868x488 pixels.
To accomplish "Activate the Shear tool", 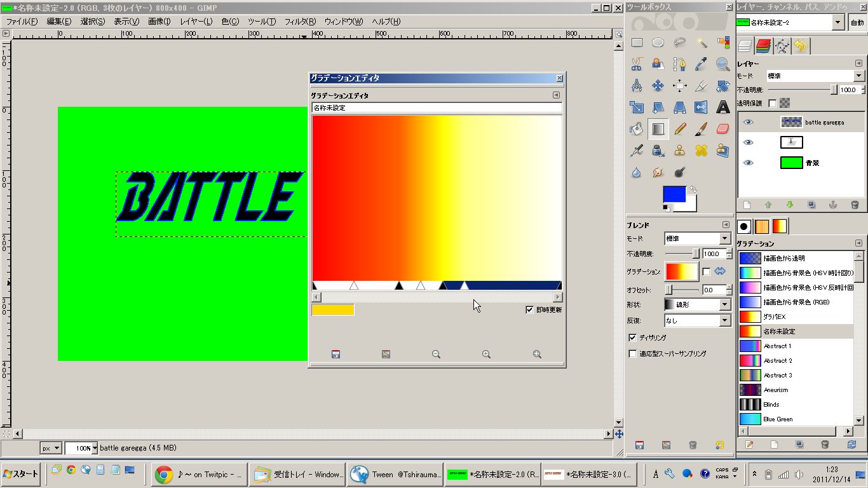I will click(658, 107).
